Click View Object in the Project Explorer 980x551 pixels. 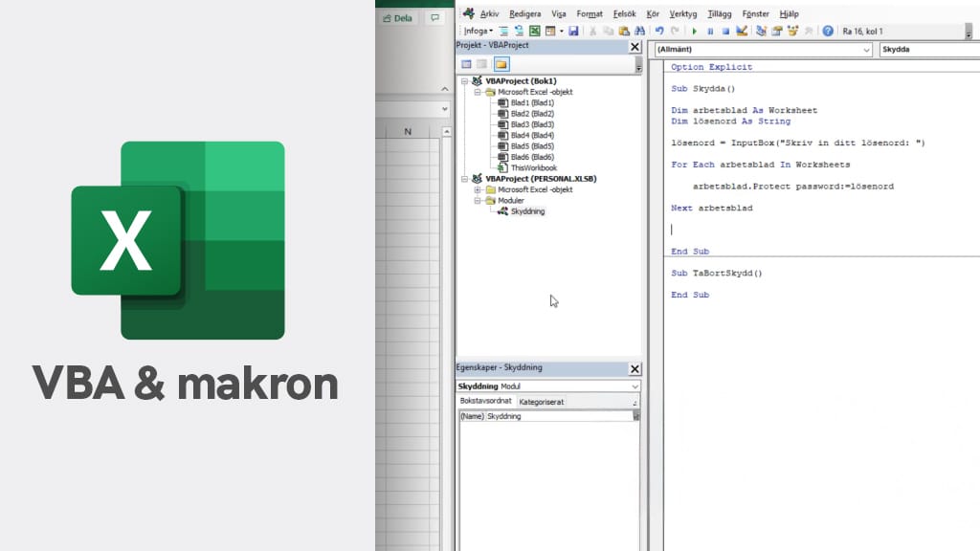tap(481, 64)
